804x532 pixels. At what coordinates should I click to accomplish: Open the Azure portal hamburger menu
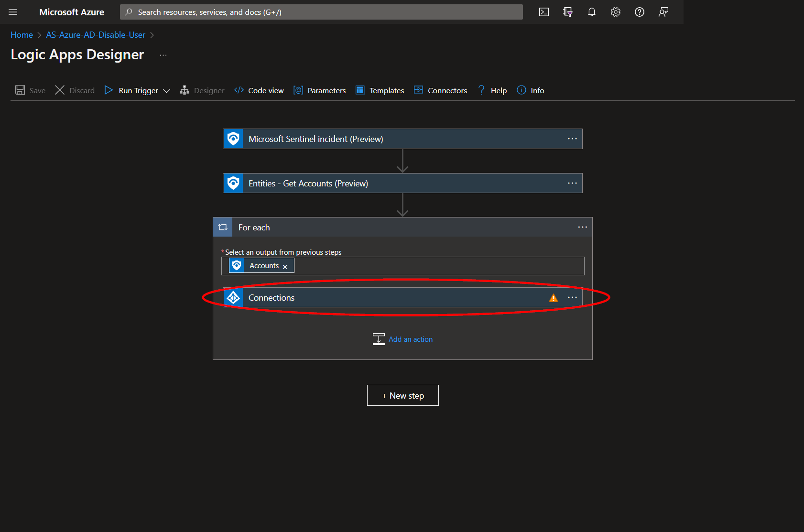pyautogui.click(x=13, y=12)
